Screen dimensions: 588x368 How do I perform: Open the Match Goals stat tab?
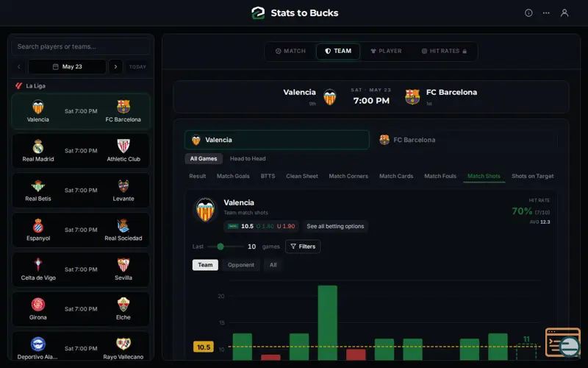[233, 176]
